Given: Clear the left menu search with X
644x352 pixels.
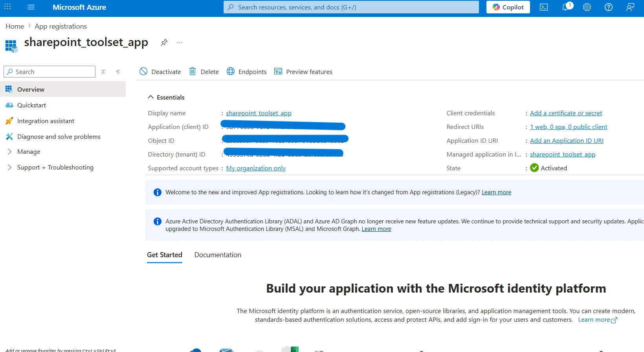Looking at the screenshot, I should [103, 72].
